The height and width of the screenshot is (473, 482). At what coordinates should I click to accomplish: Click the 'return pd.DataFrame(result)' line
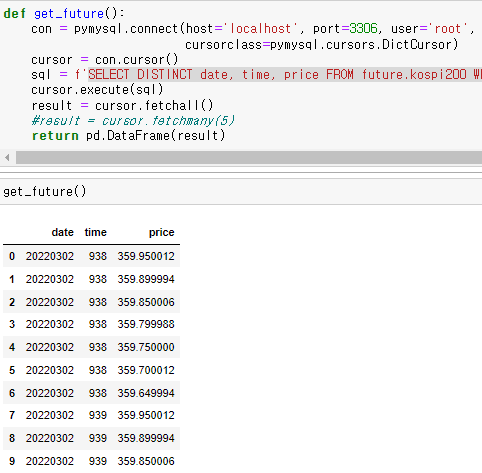coord(128,136)
